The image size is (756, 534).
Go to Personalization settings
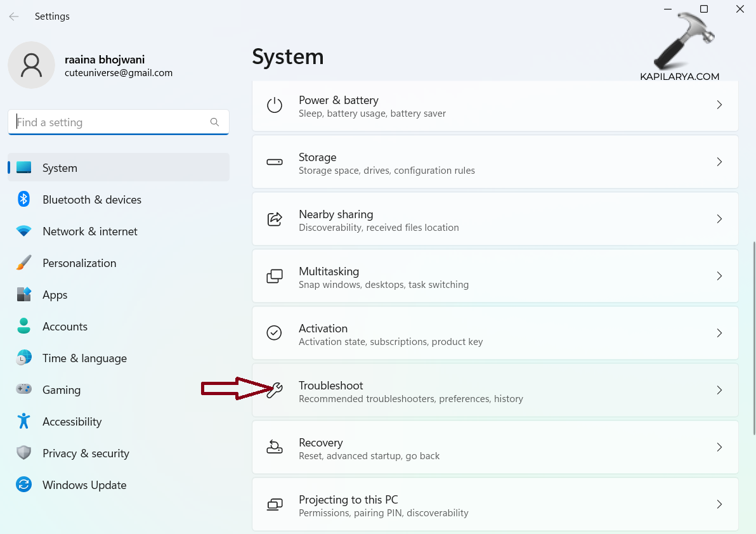pyautogui.click(x=79, y=263)
